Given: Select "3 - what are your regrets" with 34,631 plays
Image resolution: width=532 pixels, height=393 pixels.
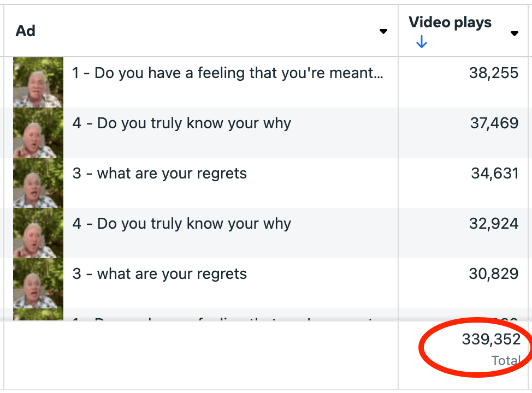Looking at the screenshot, I should pos(159,174).
